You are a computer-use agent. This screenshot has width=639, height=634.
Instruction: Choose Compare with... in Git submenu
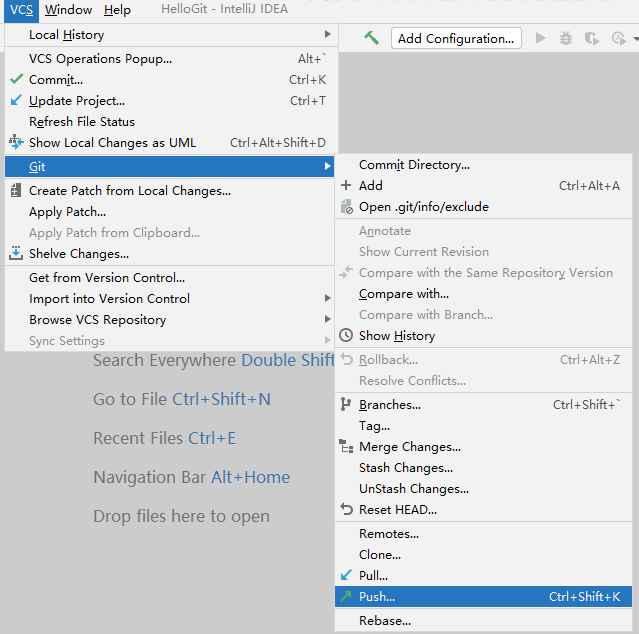click(483, 294)
